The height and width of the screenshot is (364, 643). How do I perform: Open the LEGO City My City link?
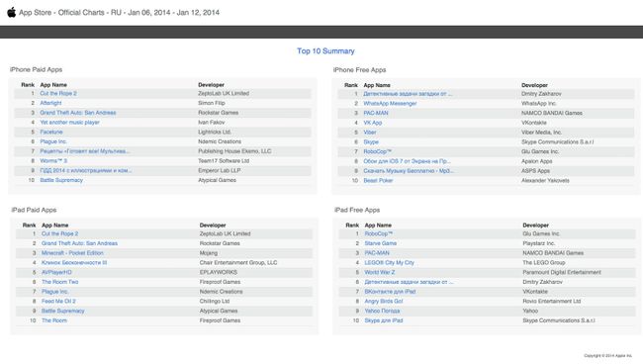[390, 263]
